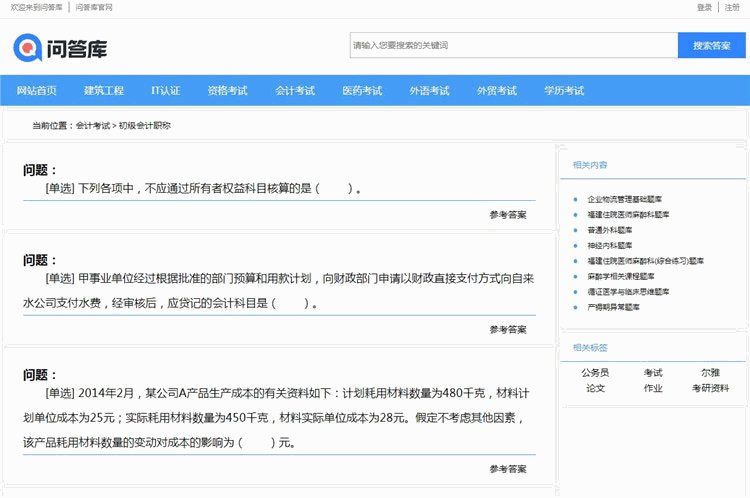Select the 作业 tag

653,388
